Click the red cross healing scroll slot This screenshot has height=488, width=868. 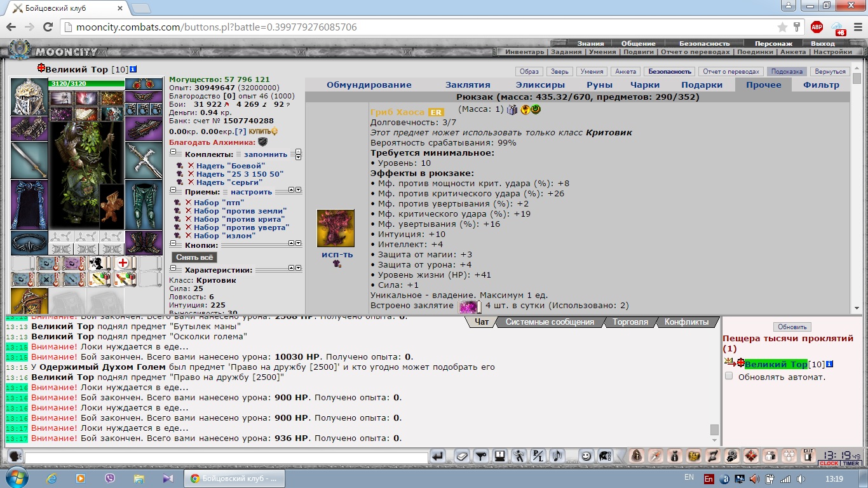pos(123,264)
